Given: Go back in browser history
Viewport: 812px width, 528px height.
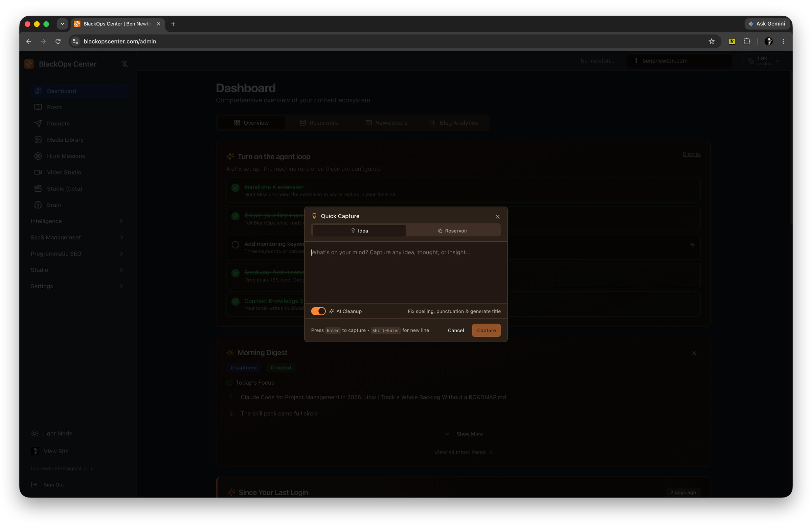Looking at the screenshot, I should [x=29, y=41].
